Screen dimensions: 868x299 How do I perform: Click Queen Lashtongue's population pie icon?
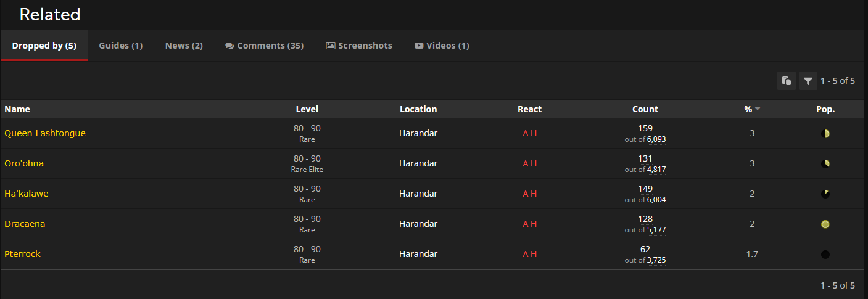(x=825, y=133)
